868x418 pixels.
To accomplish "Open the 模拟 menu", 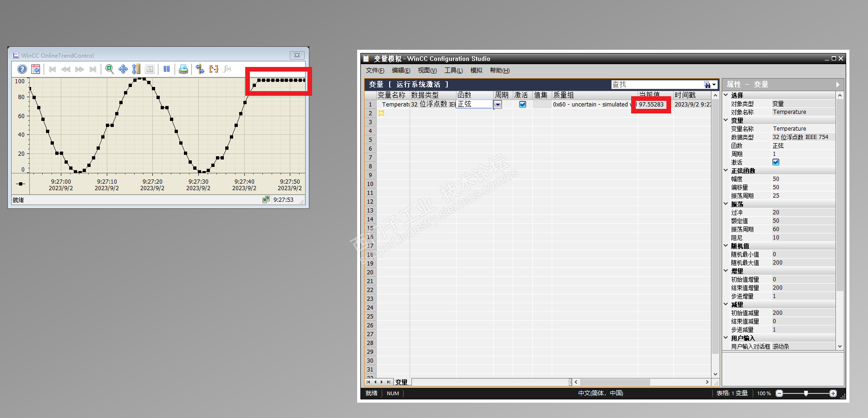I will (x=476, y=71).
